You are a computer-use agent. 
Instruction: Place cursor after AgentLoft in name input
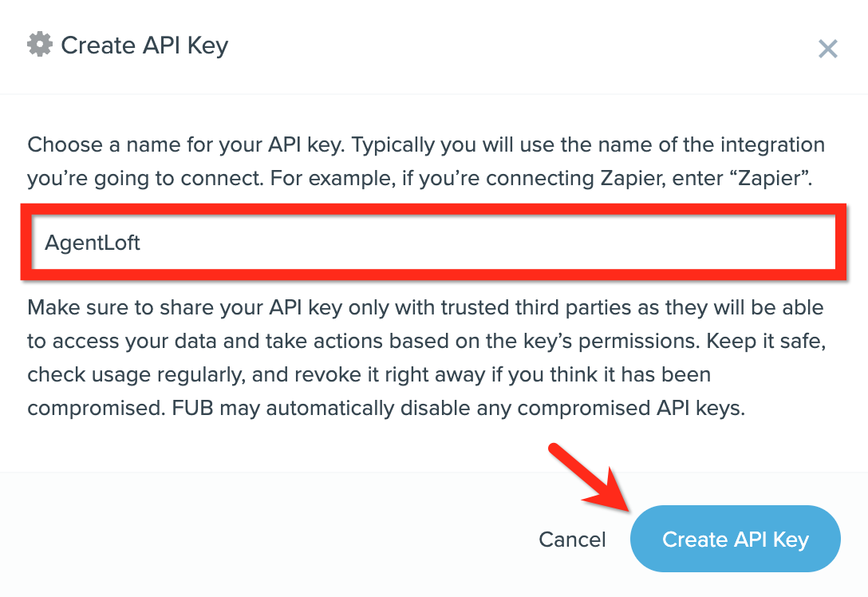pyautogui.click(x=142, y=243)
